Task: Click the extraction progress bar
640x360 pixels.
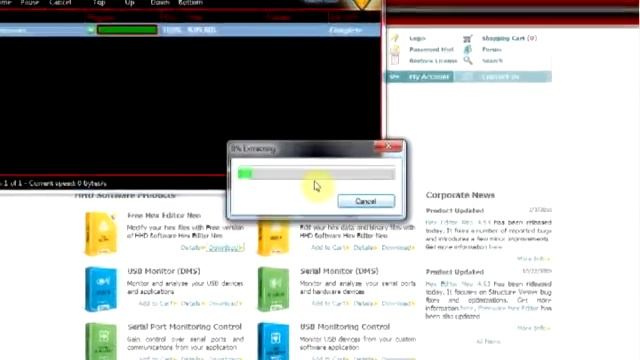Action: pyautogui.click(x=316, y=173)
